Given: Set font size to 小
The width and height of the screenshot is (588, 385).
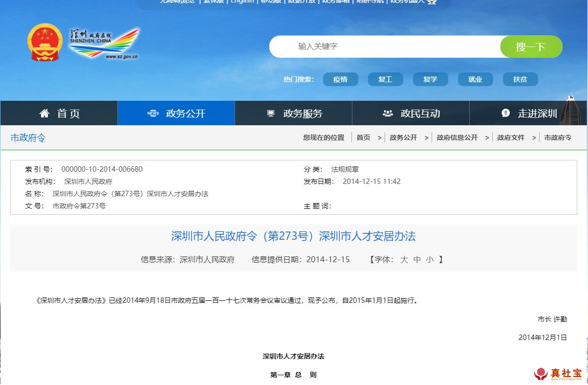Looking at the screenshot, I should 429,260.
